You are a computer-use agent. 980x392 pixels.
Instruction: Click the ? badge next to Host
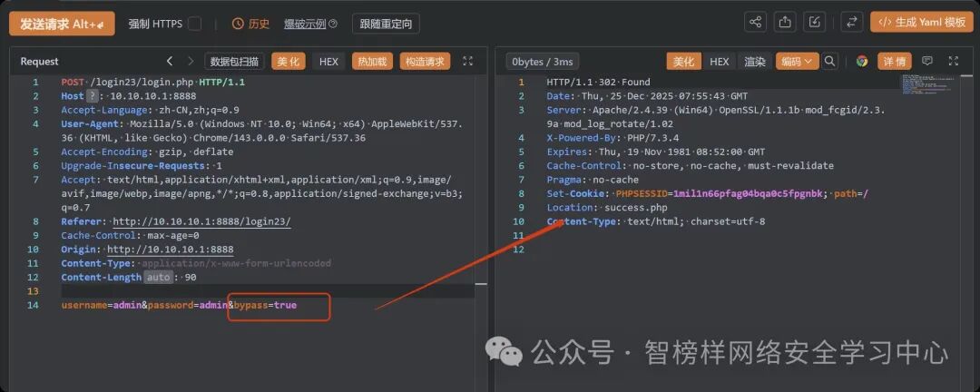click(x=93, y=96)
